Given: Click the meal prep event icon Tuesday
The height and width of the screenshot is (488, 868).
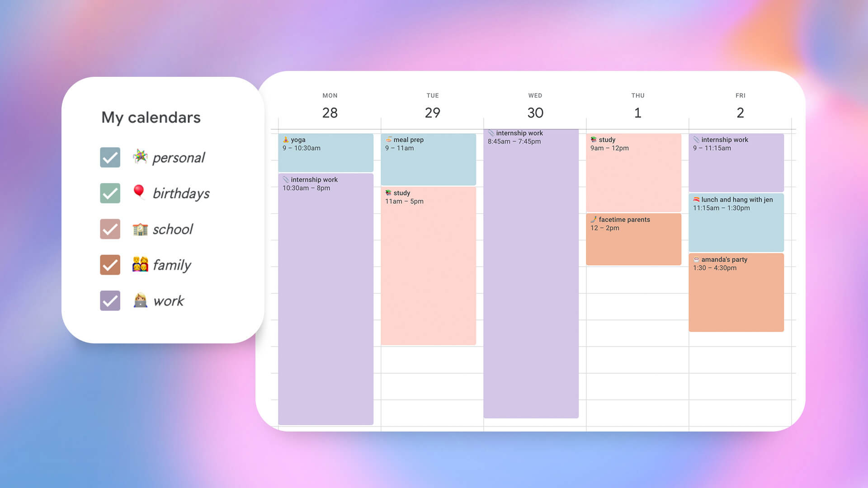Looking at the screenshot, I should pyautogui.click(x=389, y=139).
